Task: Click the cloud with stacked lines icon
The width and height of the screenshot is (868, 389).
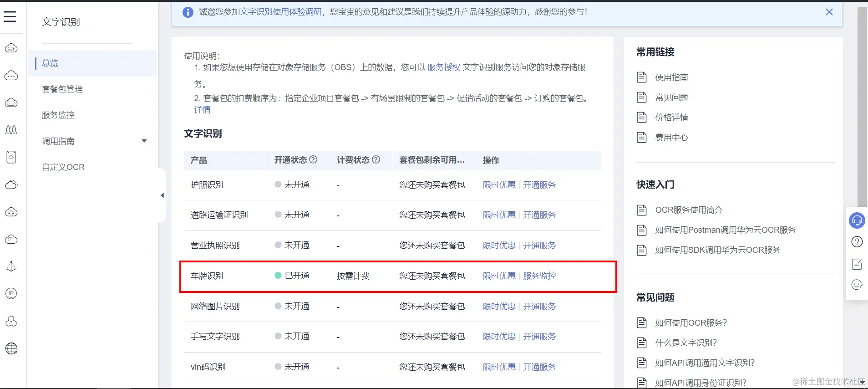Action: pyautogui.click(x=11, y=102)
